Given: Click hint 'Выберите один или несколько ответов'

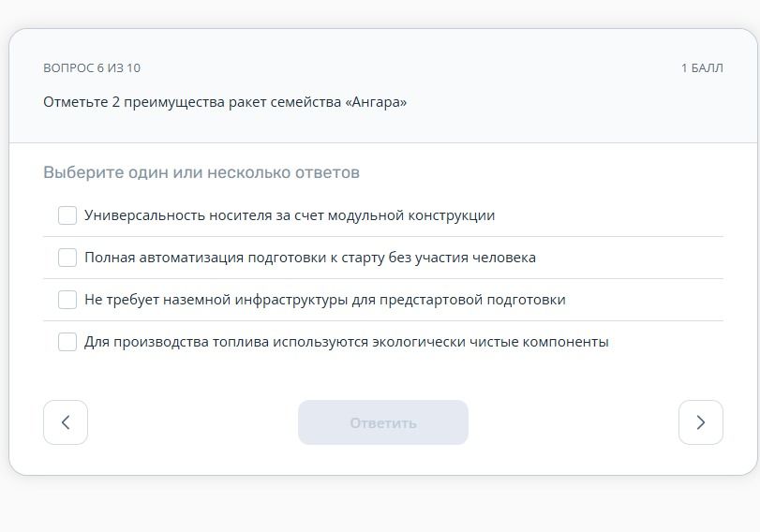Looking at the screenshot, I should pyautogui.click(x=201, y=173).
